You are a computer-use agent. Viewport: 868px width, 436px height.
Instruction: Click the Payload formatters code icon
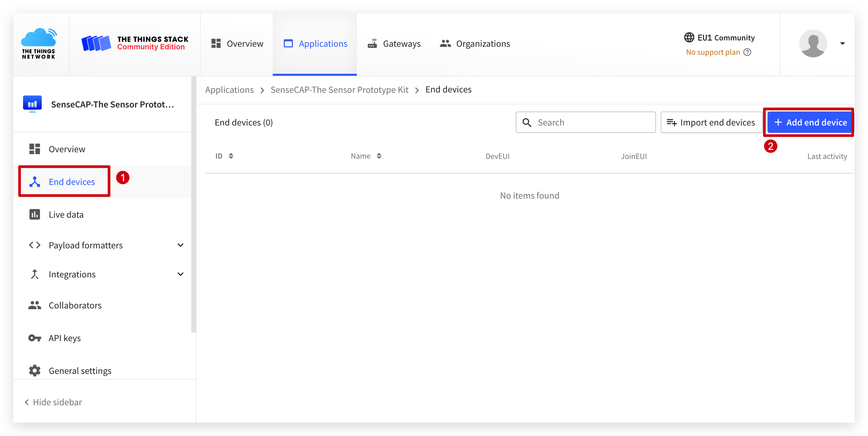coord(35,245)
